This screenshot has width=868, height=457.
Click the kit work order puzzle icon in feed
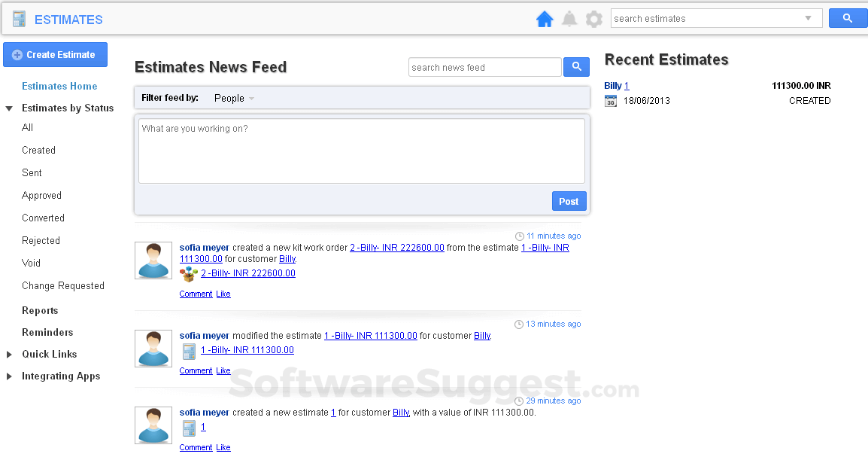187,275
